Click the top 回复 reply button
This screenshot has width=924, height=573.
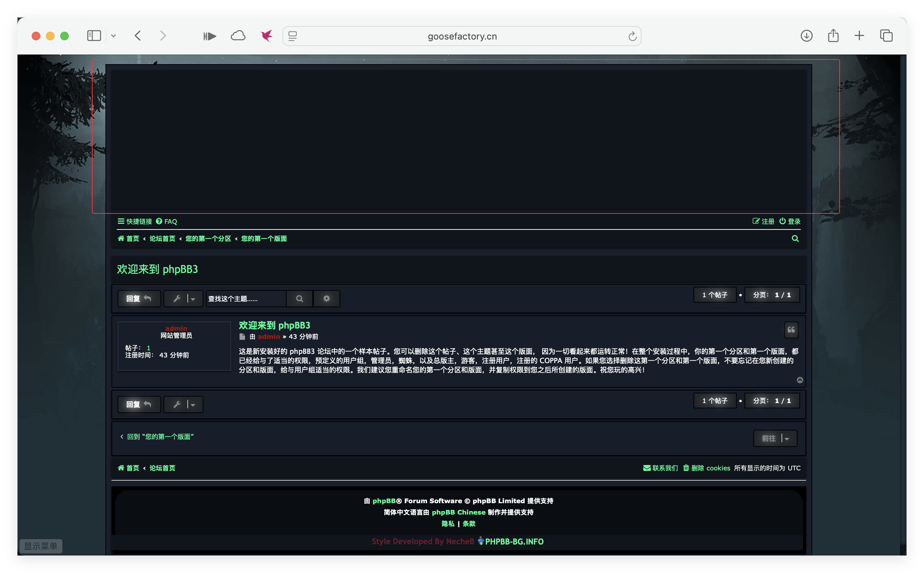point(139,299)
